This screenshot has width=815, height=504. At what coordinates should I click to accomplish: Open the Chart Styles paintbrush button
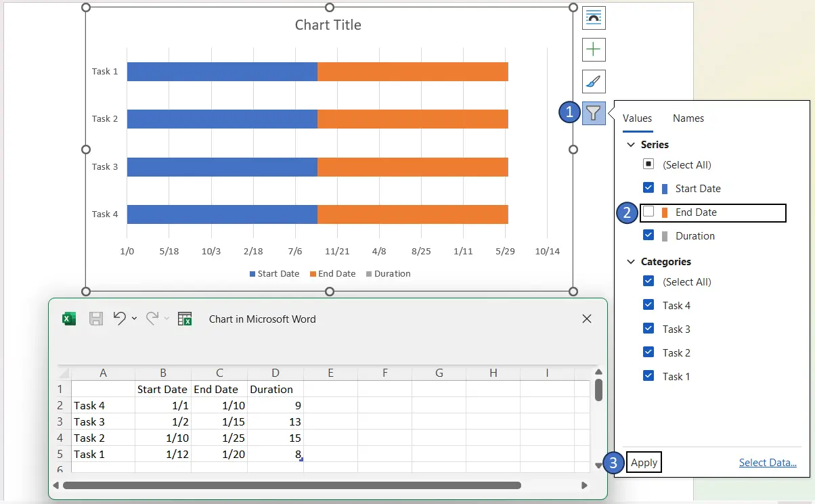pos(594,81)
